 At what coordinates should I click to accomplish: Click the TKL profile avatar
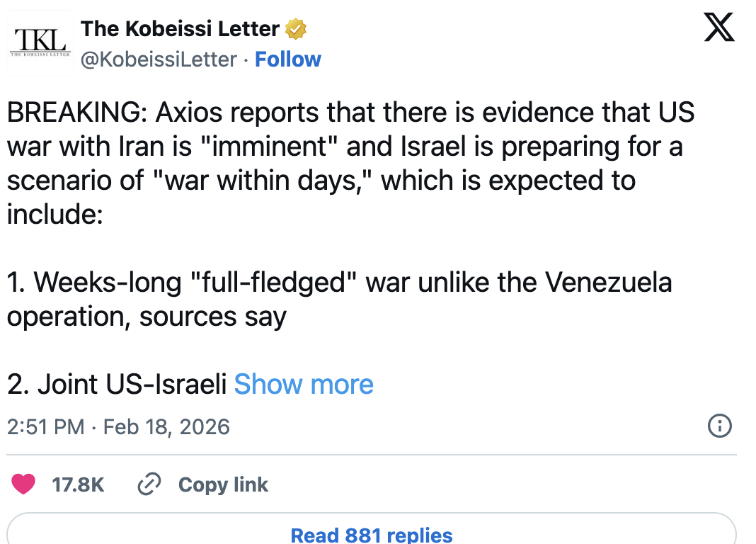40,42
